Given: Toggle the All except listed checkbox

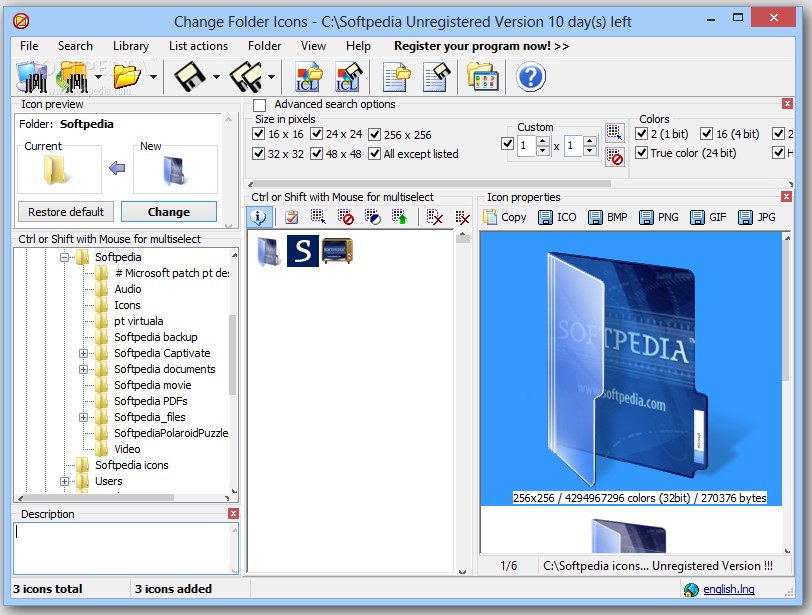Looking at the screenshot, I should (374, 153).
